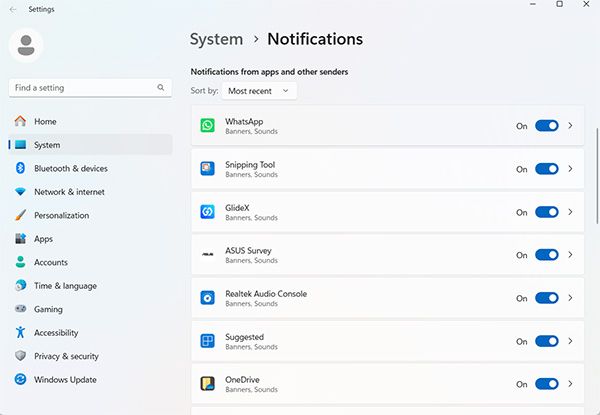This screenshot has width=600, height=415.
Task: Click the Realtek Audio Console icon
Action: [207, 298]
